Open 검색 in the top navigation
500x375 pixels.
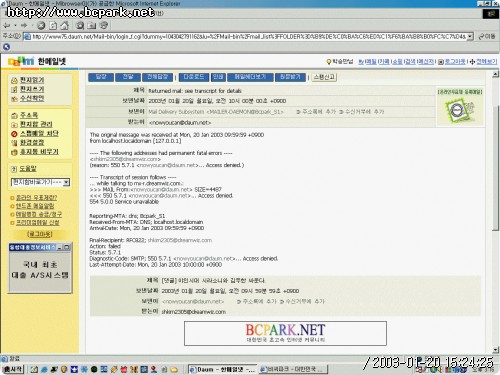410,62
